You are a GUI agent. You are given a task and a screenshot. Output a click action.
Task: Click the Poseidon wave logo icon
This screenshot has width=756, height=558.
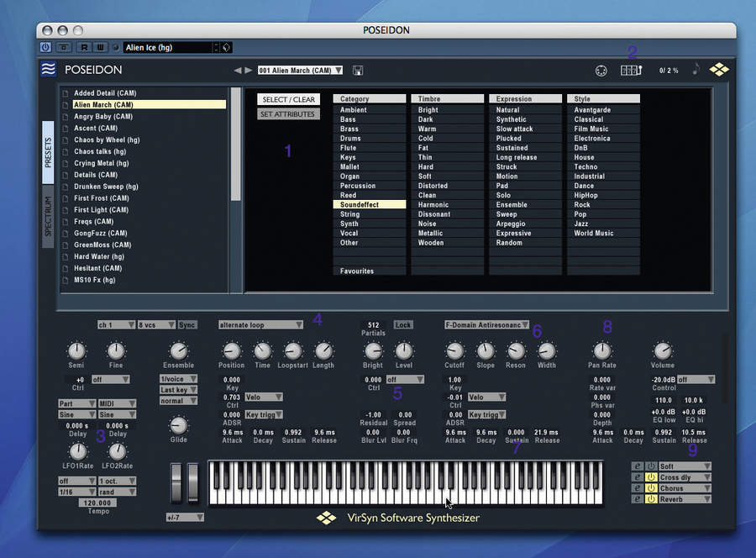point(49,70)
